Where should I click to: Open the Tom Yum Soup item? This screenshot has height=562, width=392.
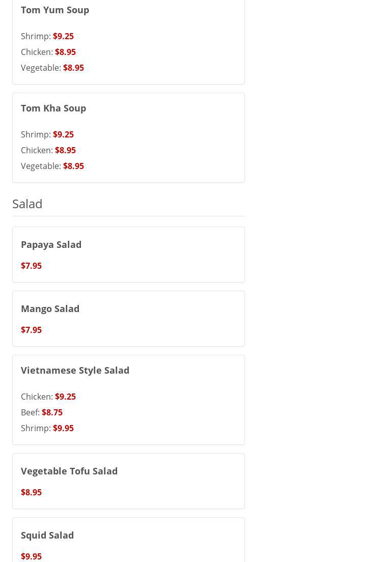click(55, 10)
